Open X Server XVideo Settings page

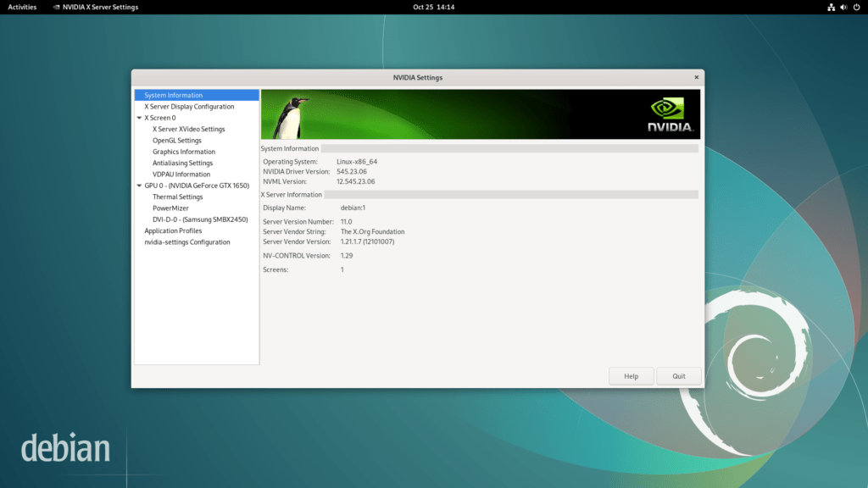(x=188, y=130)
